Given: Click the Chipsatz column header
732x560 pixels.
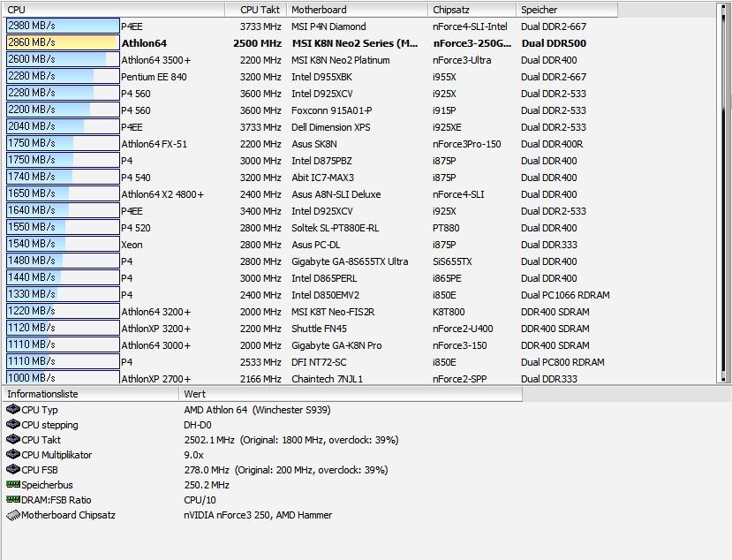Looking at the screenshot, I should tap(451, 10).
